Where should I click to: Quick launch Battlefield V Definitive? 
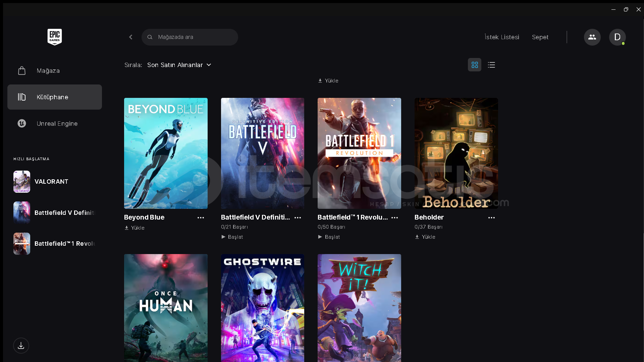tap(55, 213)
